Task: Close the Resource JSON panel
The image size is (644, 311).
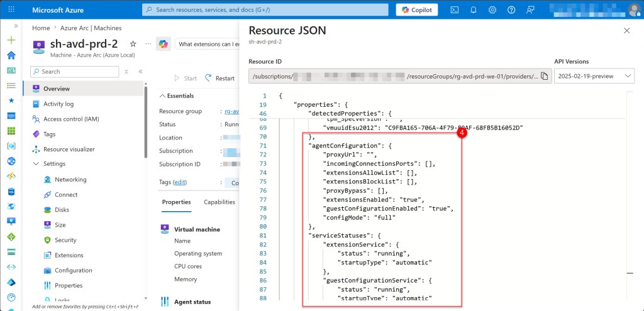Action: pyautogui.click(x=626, y=30)
